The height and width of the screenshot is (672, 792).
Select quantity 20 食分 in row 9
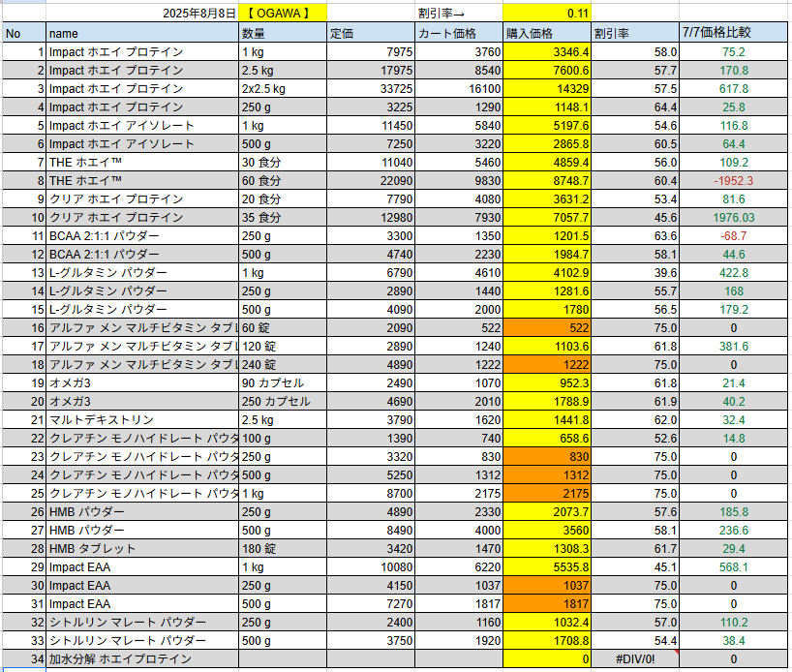(283, 199)
